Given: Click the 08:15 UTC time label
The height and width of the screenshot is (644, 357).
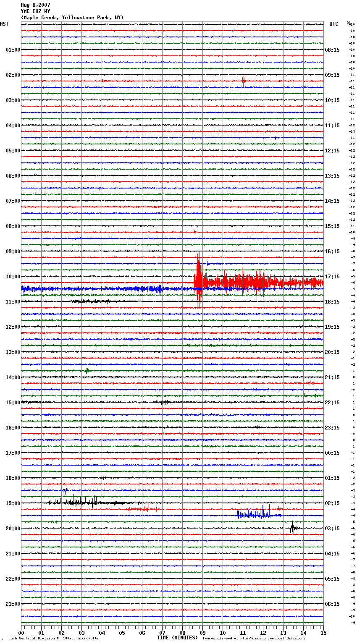Looking at the screenshot, I should tap(332, 50).
